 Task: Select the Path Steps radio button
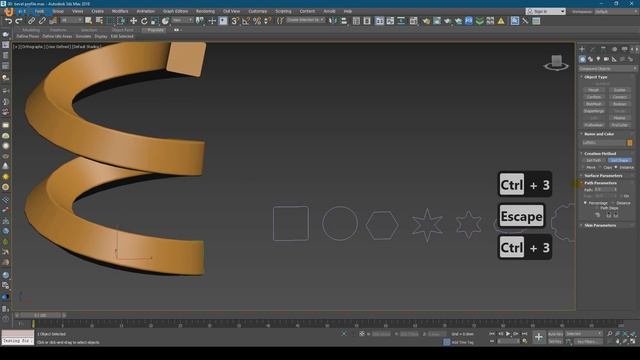pyautogui.click(x=597, y=208)
